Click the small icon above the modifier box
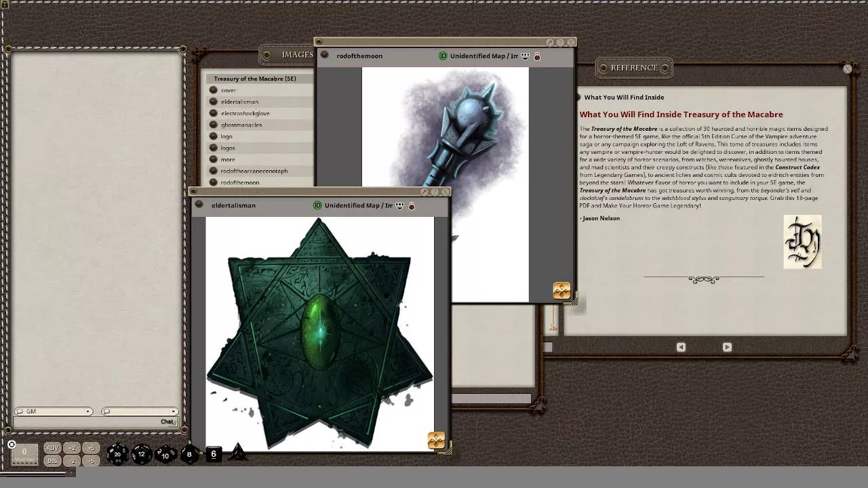The image size is (868, 488). tap(12, 445)
